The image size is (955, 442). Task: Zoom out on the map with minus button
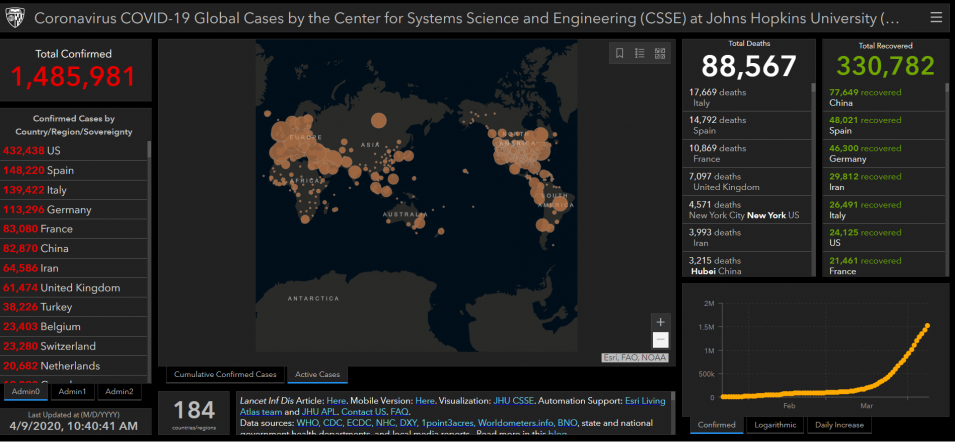tap(660, 340)
